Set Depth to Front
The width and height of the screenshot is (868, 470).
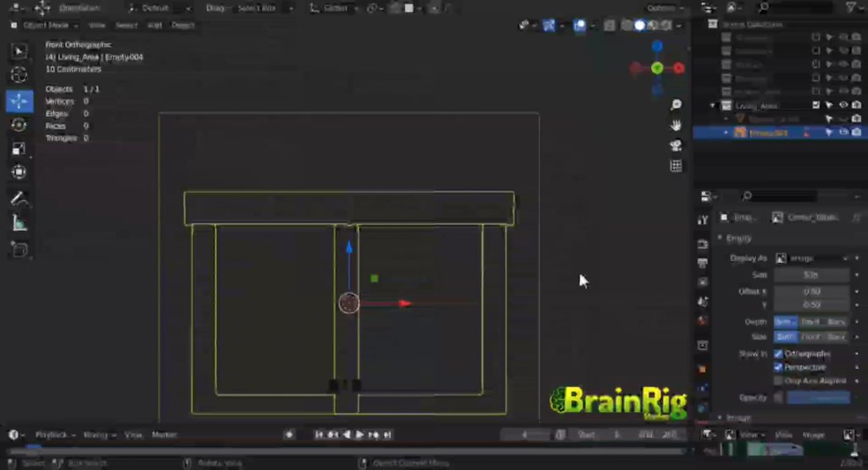810,322
